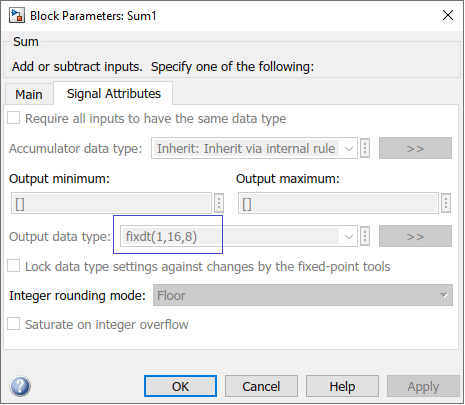Click the Output minimum input field
The height and width of the screenshot is (405, 465).
(112, 203)
